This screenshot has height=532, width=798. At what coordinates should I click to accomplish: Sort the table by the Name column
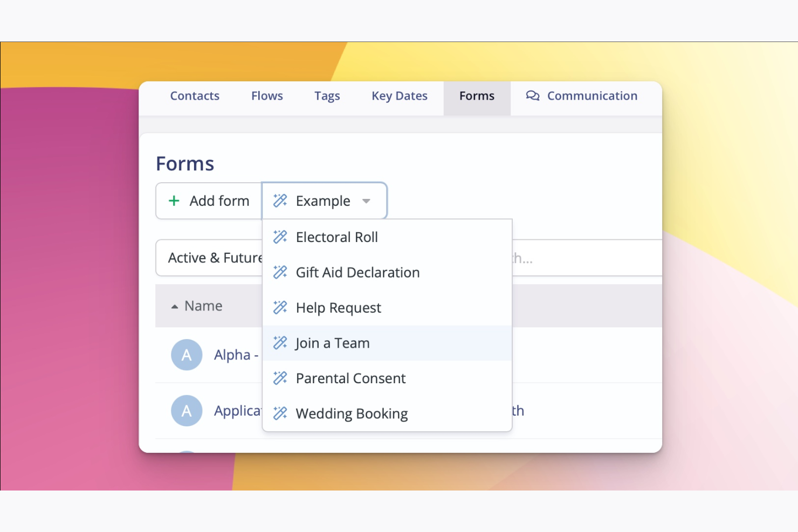pos(203,306)
